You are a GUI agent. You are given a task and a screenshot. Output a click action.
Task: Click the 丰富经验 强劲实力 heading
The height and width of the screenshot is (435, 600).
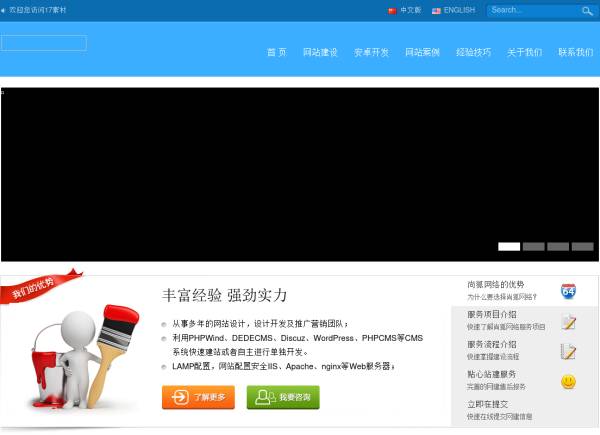point(224,295)
